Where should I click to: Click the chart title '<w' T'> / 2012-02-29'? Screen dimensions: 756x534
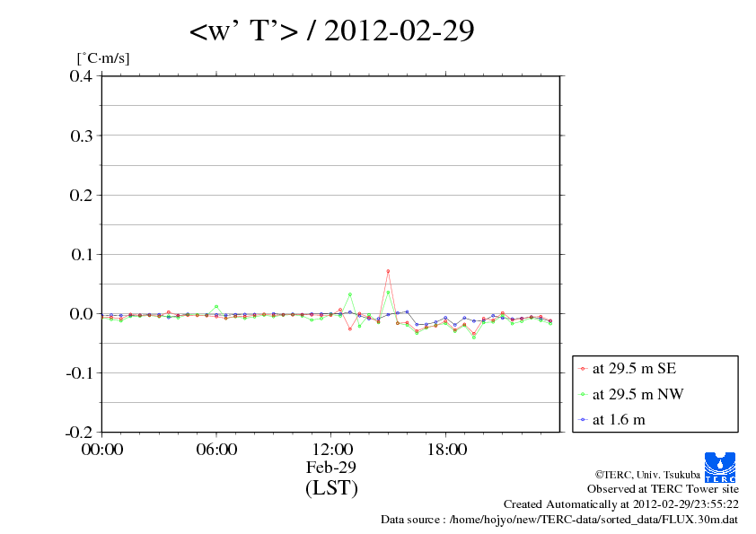[331, 31]
